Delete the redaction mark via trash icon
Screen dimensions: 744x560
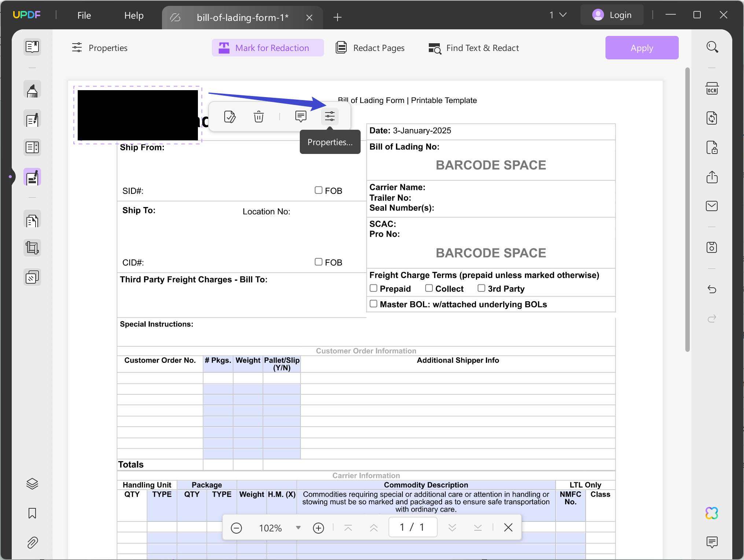(x=259, y=117)
